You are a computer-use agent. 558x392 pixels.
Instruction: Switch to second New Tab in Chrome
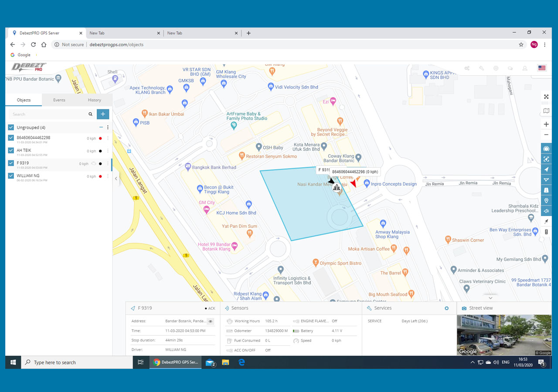click(x=203, y=33)
